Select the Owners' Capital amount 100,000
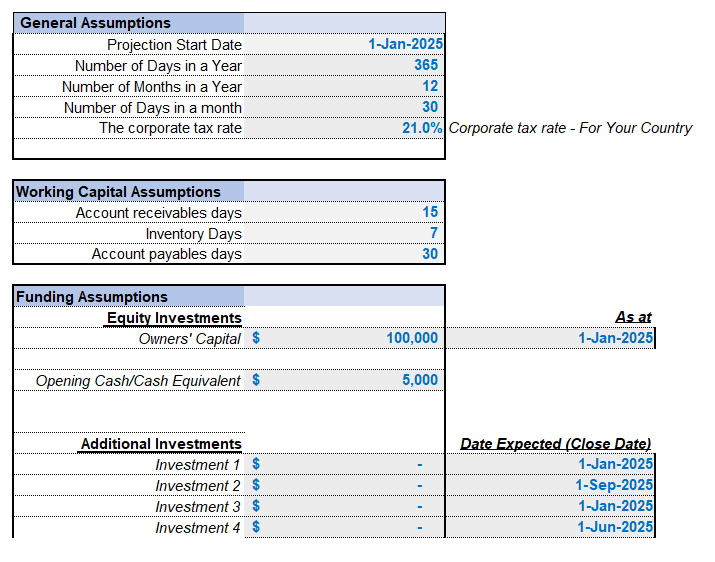This screenshot has width=715, height=562. click(412, 338)
